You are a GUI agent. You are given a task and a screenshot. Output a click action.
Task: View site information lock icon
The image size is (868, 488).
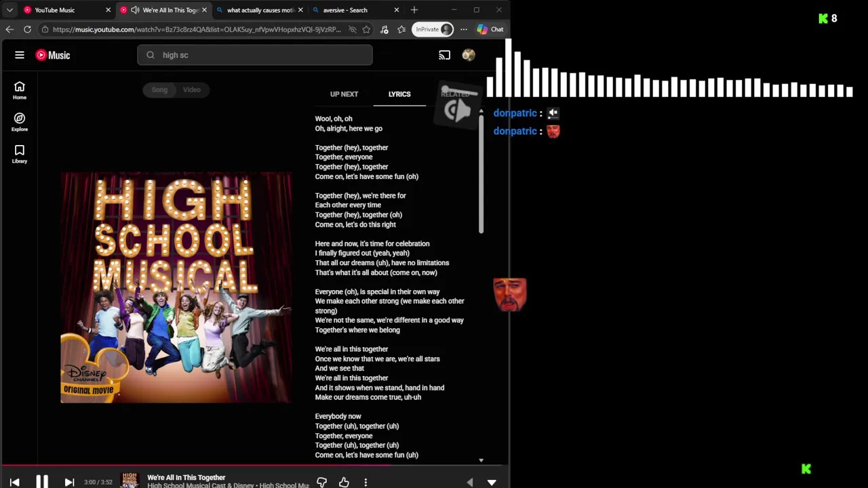(45, 29)
